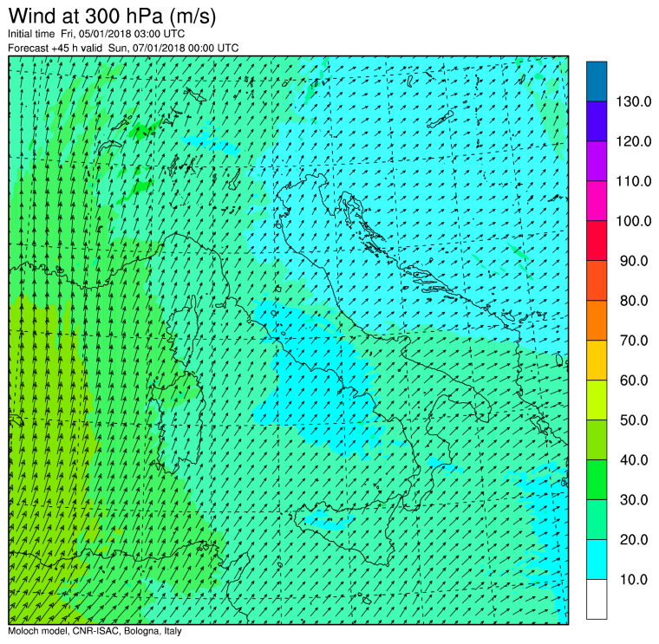Click the 60.0 colorbar label

(634, 381)
